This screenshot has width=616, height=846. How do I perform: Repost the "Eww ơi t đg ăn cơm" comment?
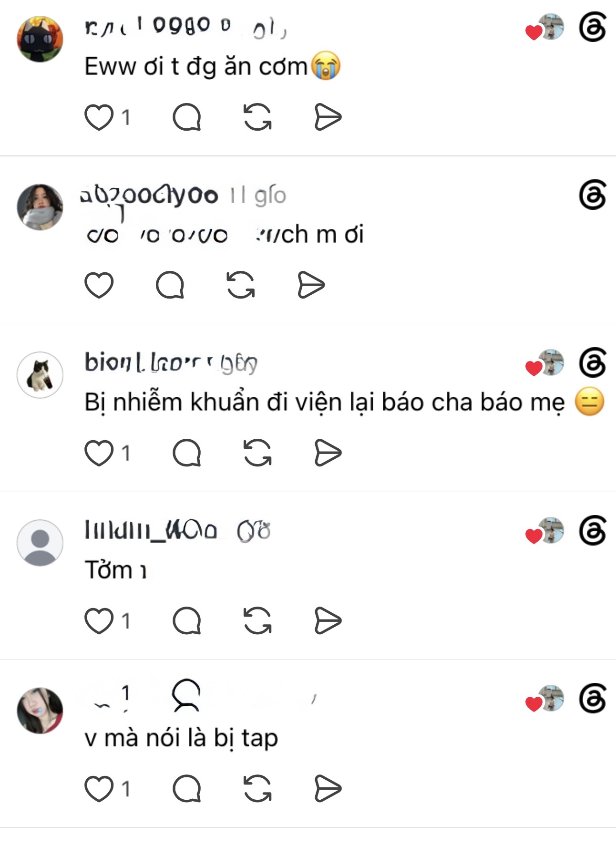(257, 117)
